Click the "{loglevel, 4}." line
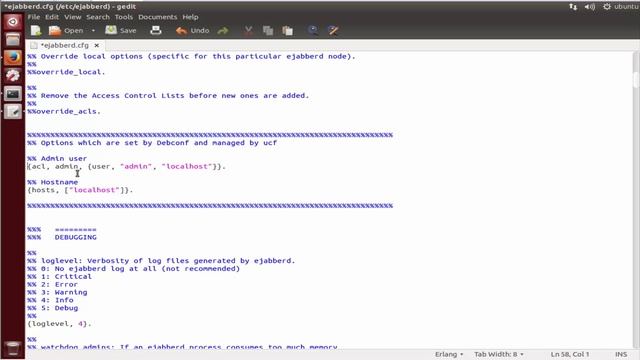 coord(59,324)
